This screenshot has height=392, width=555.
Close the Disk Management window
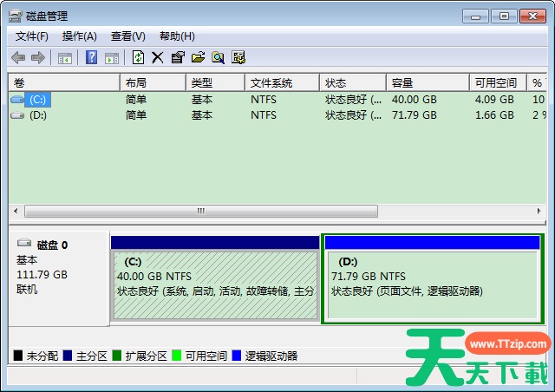click(x=532, y=16)
